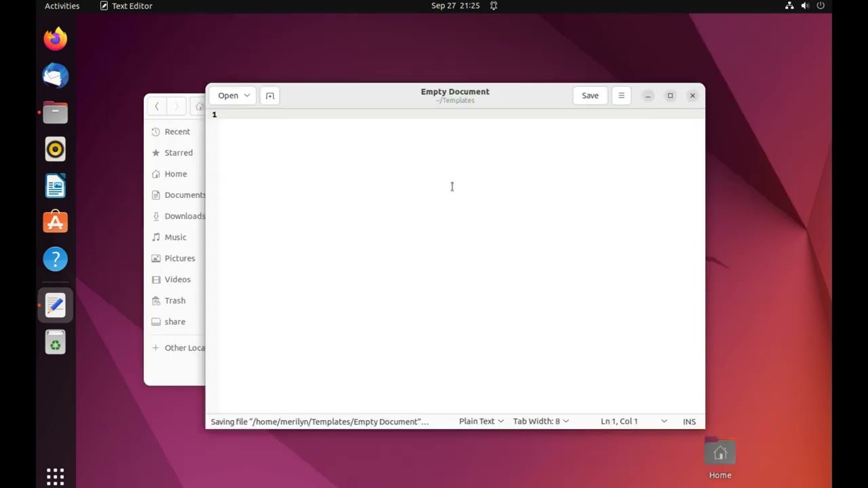Select Downloads label in Files sidebar
This screenshot has width=868, height=488.
point(184,216)
